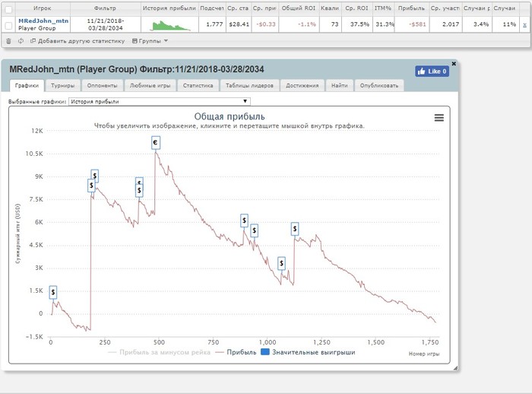
Task: Click the green profit history sparkline thumbnail
Action: point(169,25)
